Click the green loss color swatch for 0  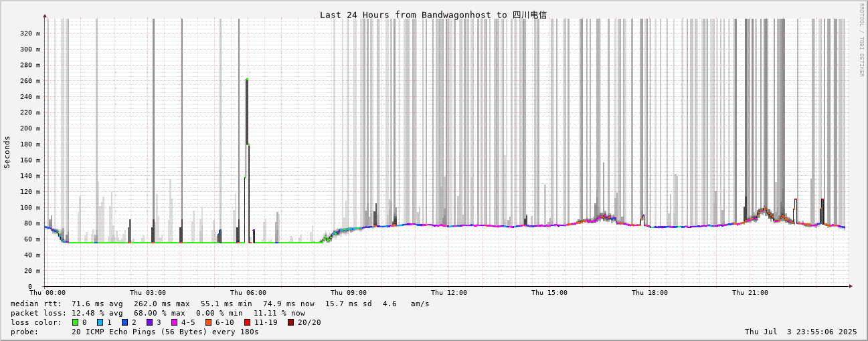coord(75,322)
